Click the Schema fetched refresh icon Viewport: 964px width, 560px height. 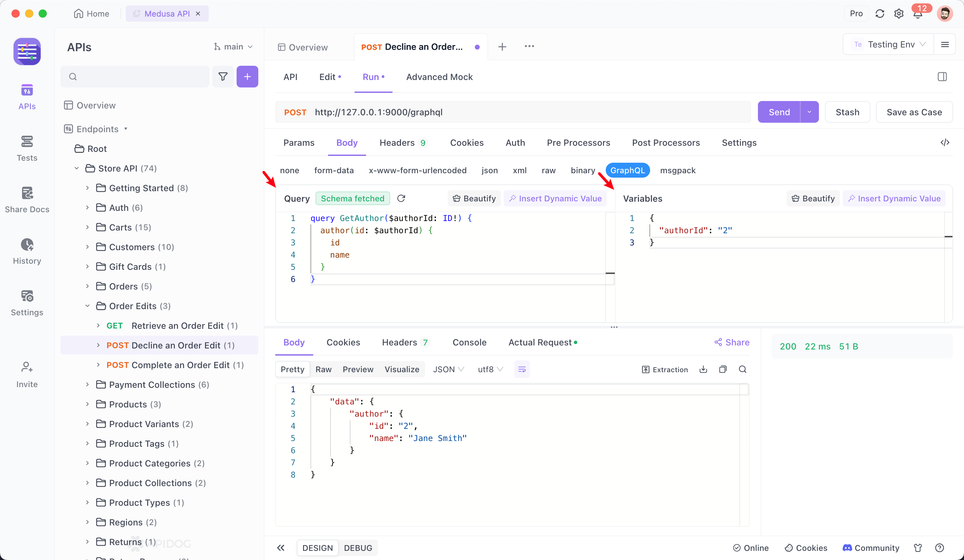pyautogui.click(x=401, y=198)
